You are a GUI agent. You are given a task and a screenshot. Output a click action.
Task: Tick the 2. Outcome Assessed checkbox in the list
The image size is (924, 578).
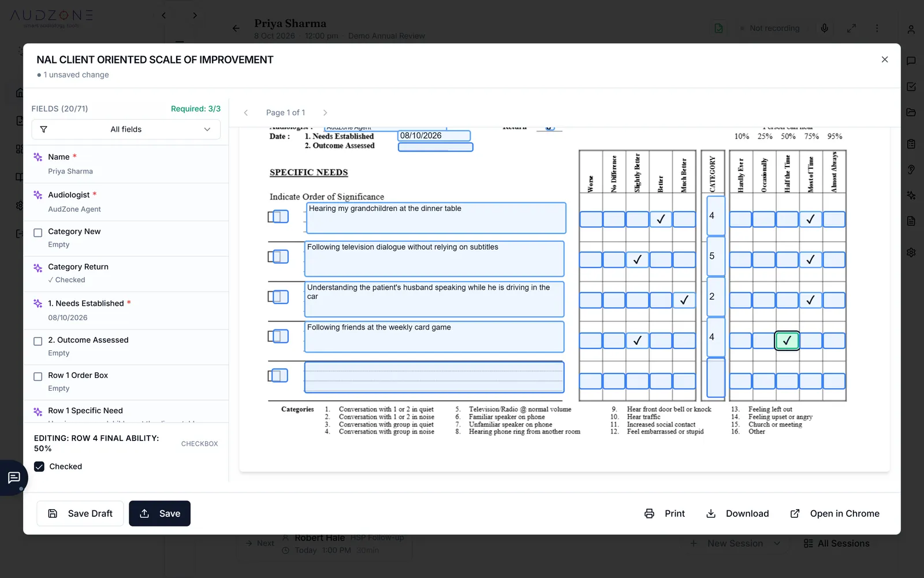click(x=38, y=342)
